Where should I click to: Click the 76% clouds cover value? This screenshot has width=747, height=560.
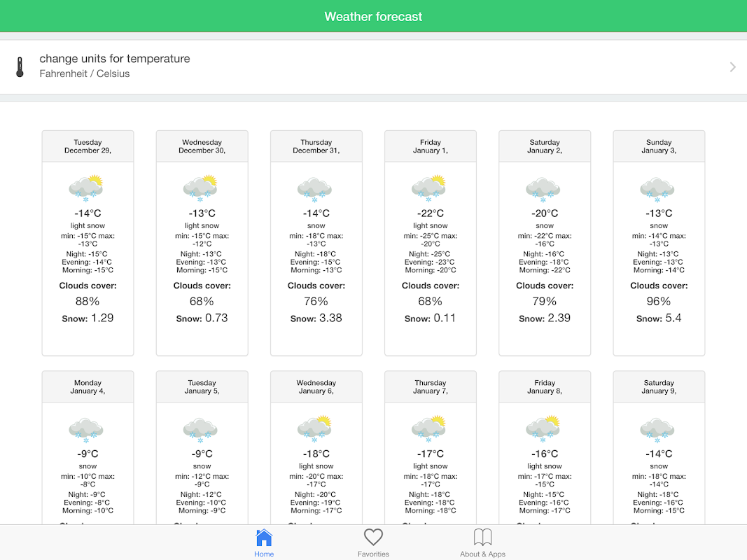316,302
